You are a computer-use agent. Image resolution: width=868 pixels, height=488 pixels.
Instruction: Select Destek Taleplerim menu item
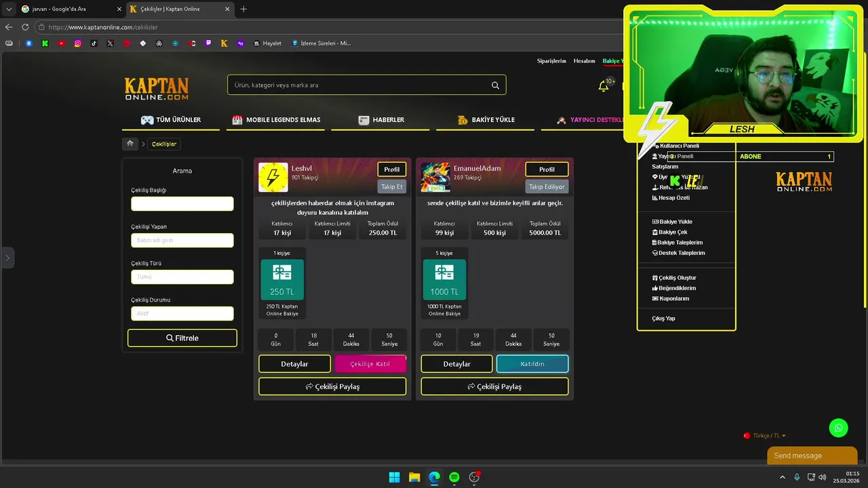click(678, 253)
